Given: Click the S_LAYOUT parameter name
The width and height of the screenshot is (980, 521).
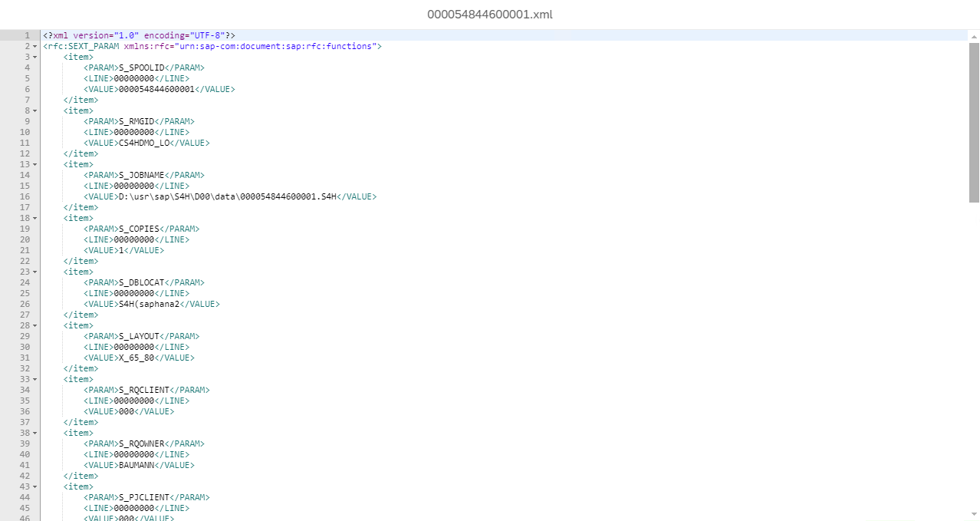Looking at the screenshot, I should tap(139, 336).
